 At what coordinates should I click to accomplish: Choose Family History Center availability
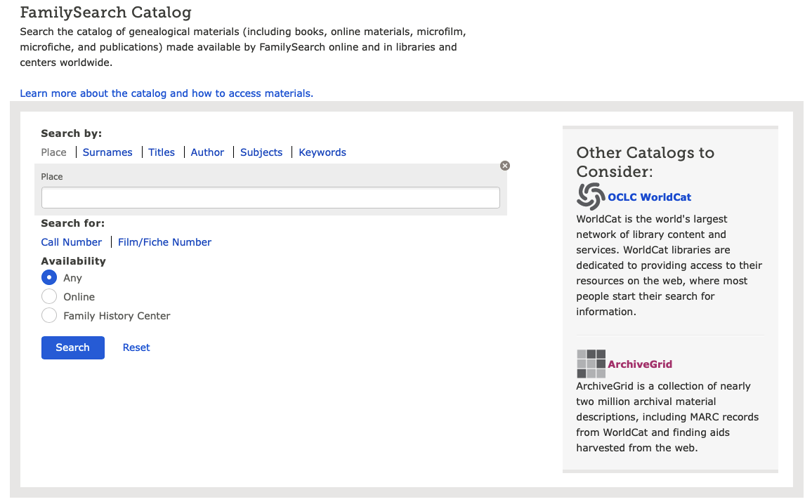click(48, 315)
